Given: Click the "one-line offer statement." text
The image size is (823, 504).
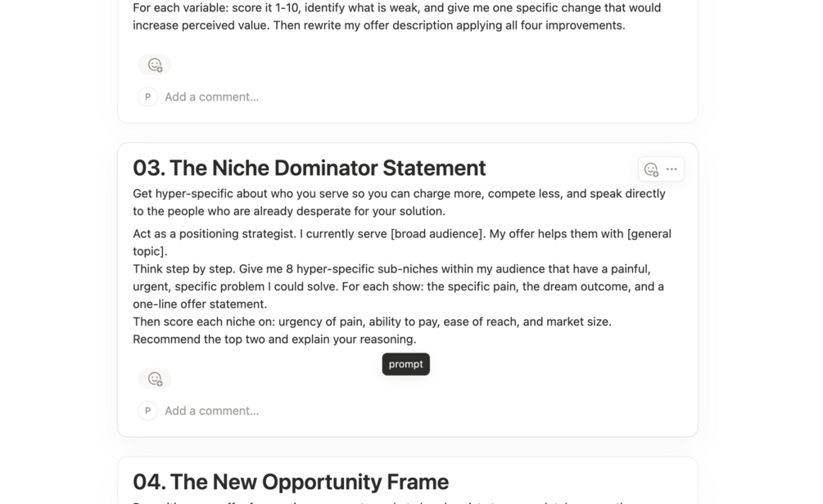Looking at the screenshot, I should pyautogui.click(x=200, y=304).
